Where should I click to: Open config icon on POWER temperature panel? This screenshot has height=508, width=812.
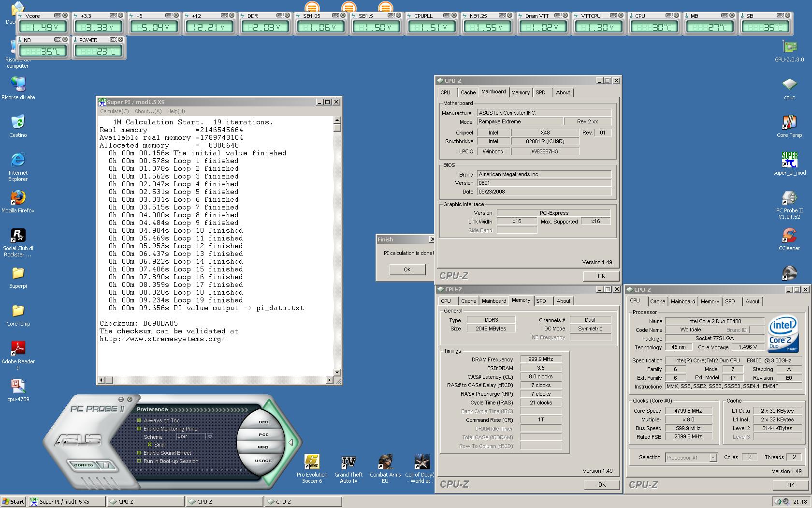114,40
